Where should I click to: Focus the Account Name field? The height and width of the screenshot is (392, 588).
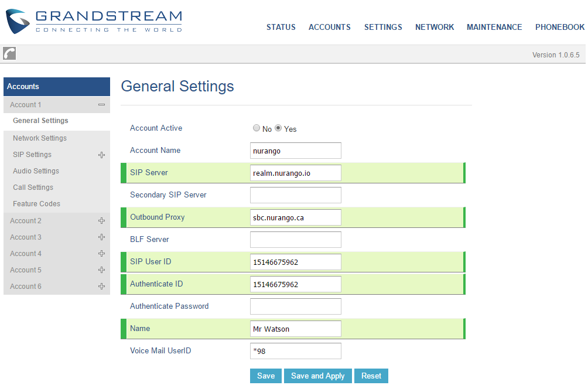[x=296, y=151]
